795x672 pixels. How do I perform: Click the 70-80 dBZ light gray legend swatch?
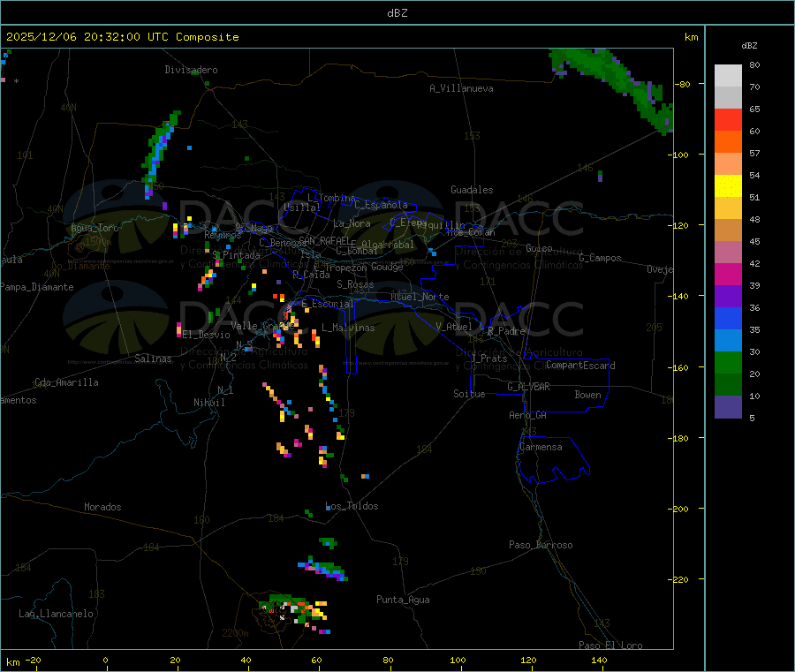click(728, 76)
